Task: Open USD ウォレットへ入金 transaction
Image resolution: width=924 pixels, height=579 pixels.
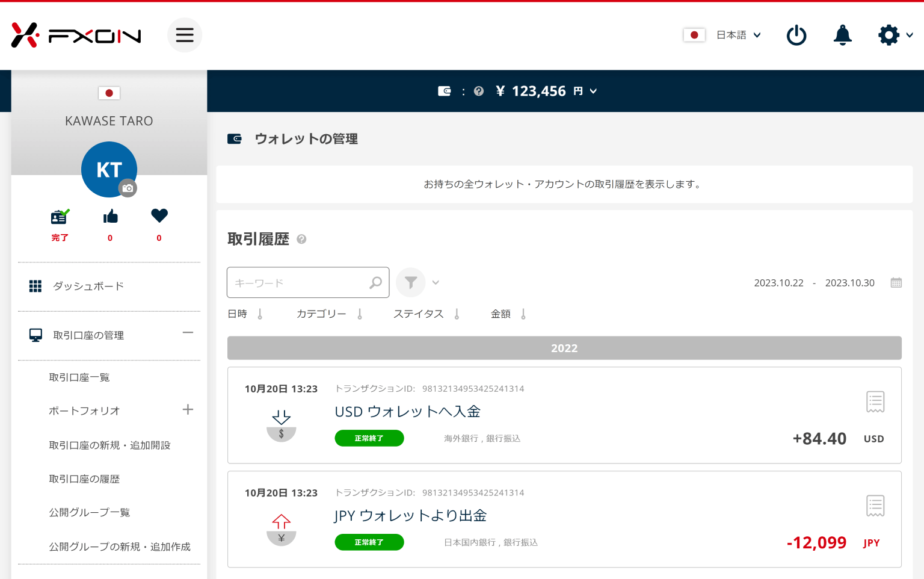Action: click(407, 412)
